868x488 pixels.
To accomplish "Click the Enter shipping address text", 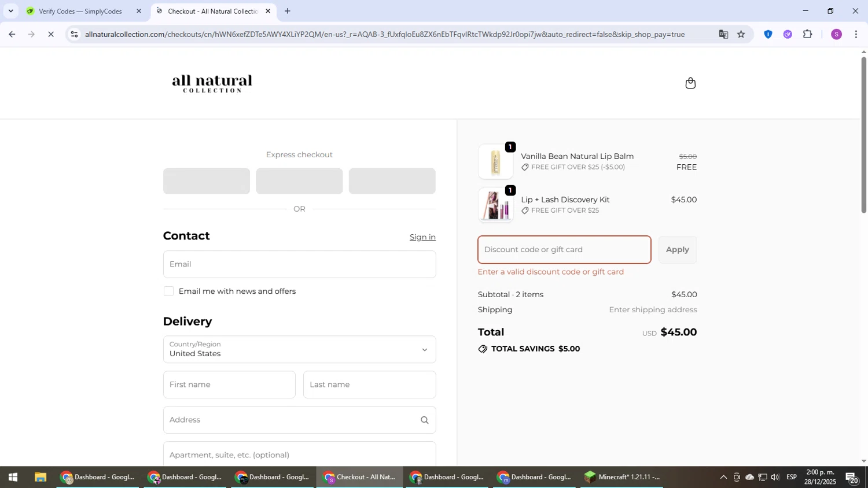I will click(653, 310).
